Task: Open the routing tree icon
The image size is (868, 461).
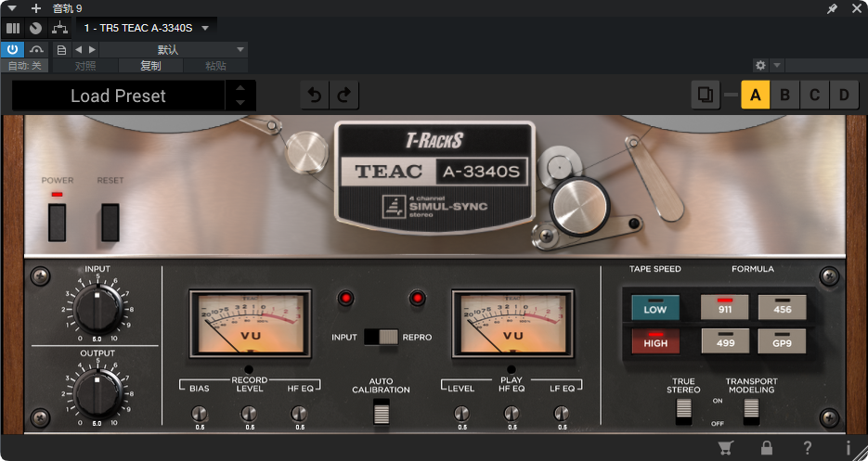Action: point(59,28)
